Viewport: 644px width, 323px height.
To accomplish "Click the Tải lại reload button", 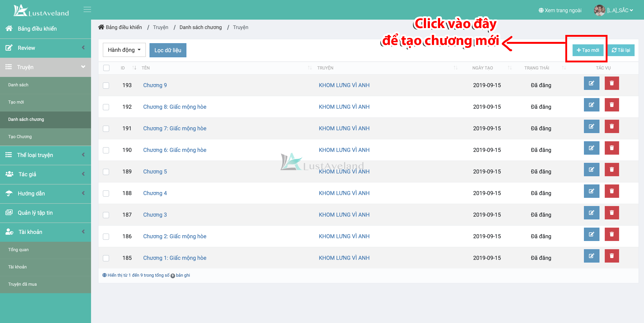I will [x=621, y=50].
